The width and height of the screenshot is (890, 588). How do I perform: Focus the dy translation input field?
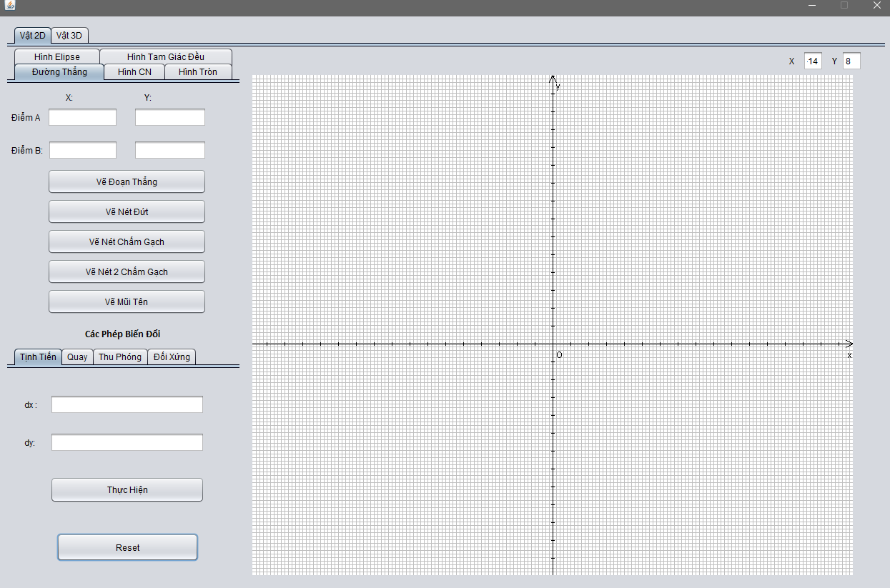[127, 442]
